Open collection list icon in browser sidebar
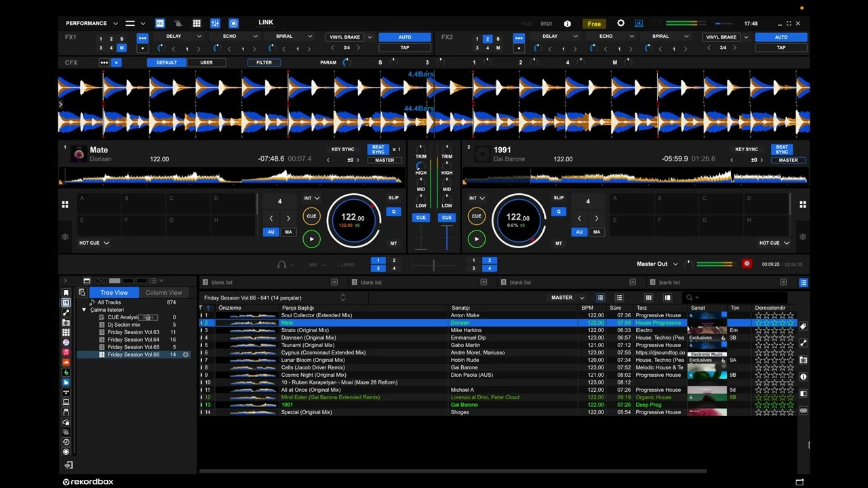This screenshot has height=488, width=868. coord(66,303)
